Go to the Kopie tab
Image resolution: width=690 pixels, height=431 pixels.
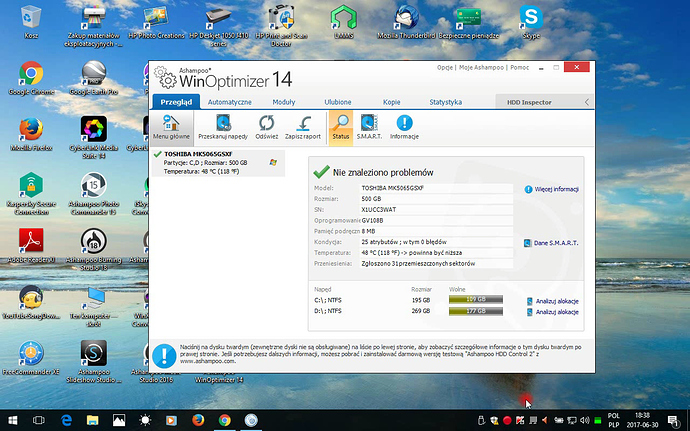click(392, 102)
